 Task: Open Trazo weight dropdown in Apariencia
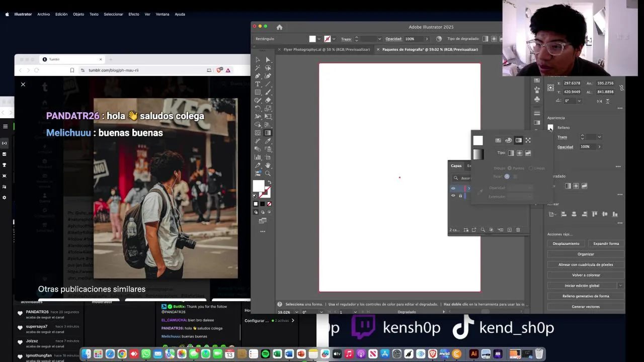point(599,137)
